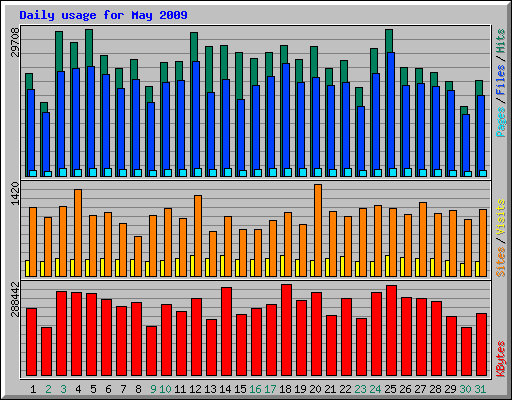Click the orange visits bar for day 20
Screen dimensions: 512x400
click(318, 230)
